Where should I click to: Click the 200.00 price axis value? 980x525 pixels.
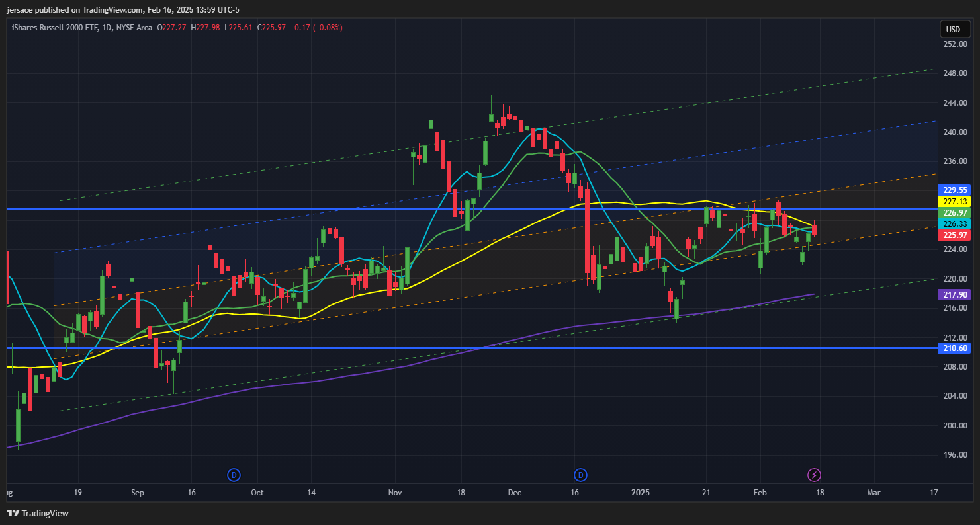tap(955, 425)
